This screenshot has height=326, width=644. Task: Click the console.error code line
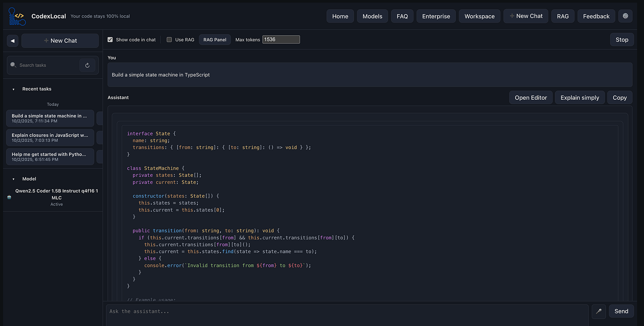coord(228,265)
